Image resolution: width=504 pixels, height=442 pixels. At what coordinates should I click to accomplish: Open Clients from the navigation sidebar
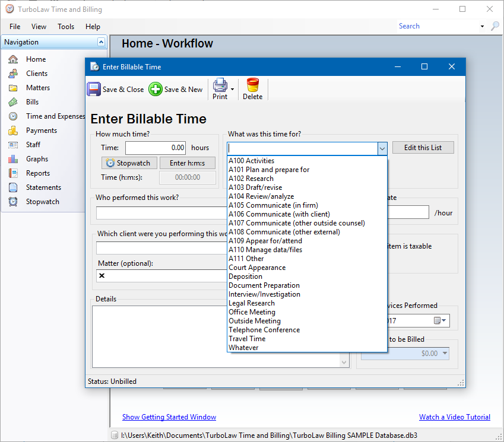(x=37, y=74)
